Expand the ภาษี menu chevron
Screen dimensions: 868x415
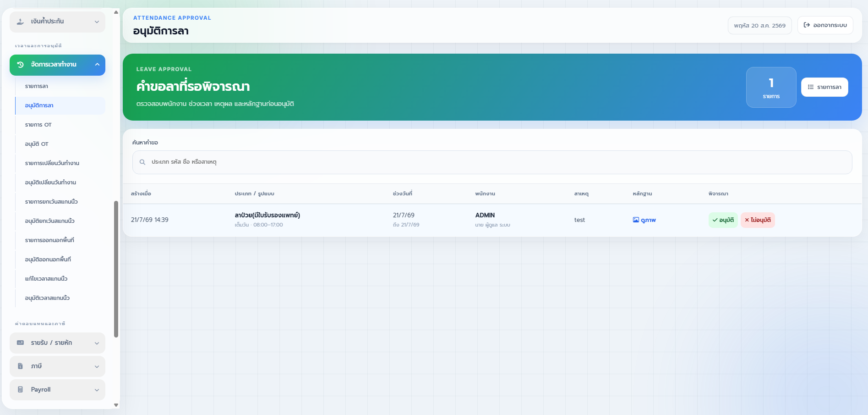coord(97,367)
